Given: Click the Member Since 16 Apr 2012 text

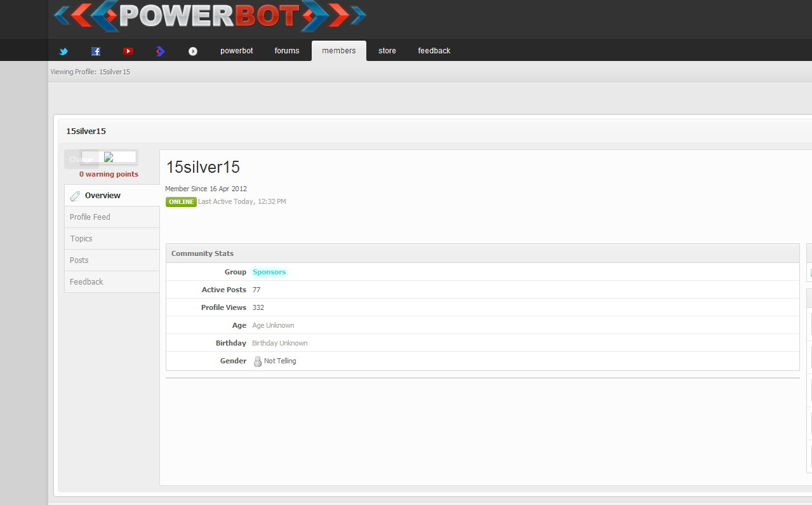Looking at the screenshot, I should (206, 189).
